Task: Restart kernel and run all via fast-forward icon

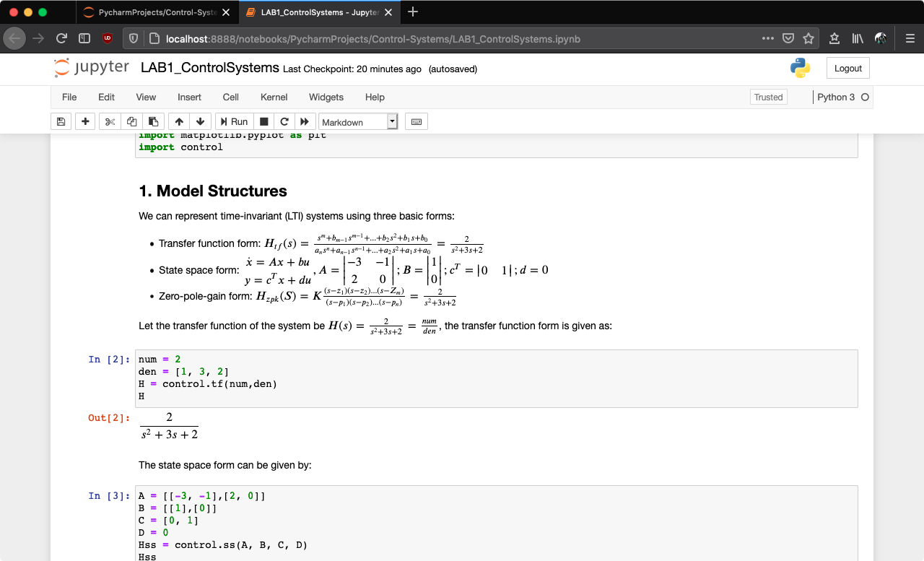Action: pyautogui.click(x=305, y=121)
